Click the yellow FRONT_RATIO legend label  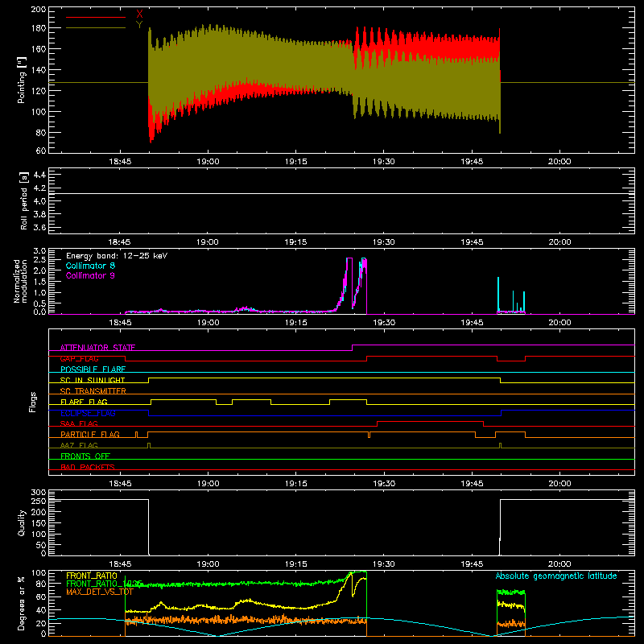point(92,576)
